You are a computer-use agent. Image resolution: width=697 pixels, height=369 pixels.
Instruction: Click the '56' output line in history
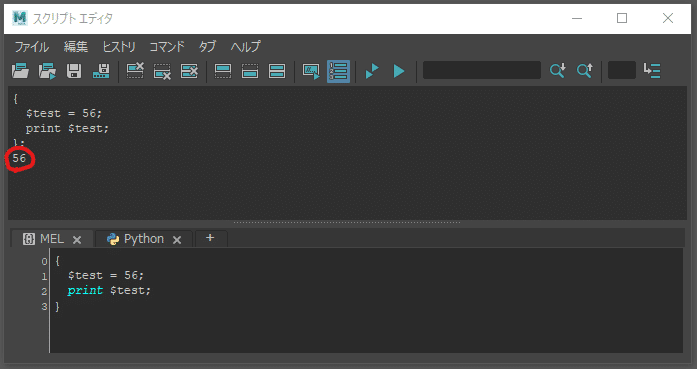point(19,158)
